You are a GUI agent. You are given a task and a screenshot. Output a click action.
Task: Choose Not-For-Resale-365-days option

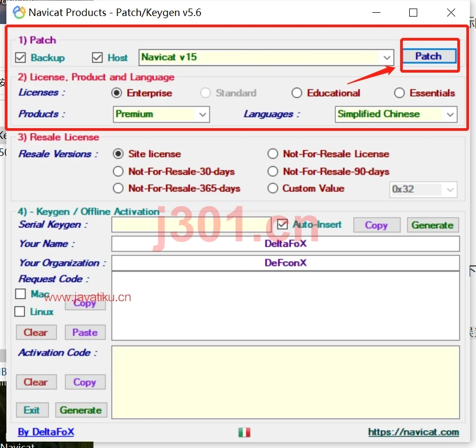118,188
